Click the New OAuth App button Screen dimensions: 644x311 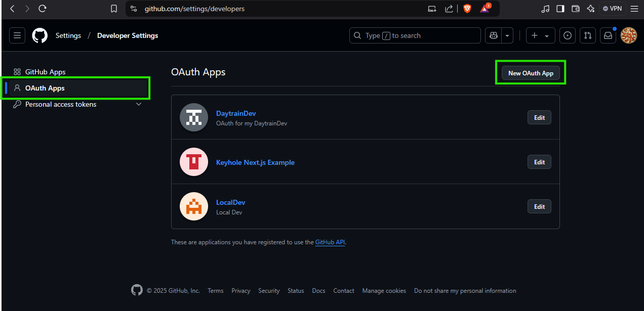pos(531,73)
